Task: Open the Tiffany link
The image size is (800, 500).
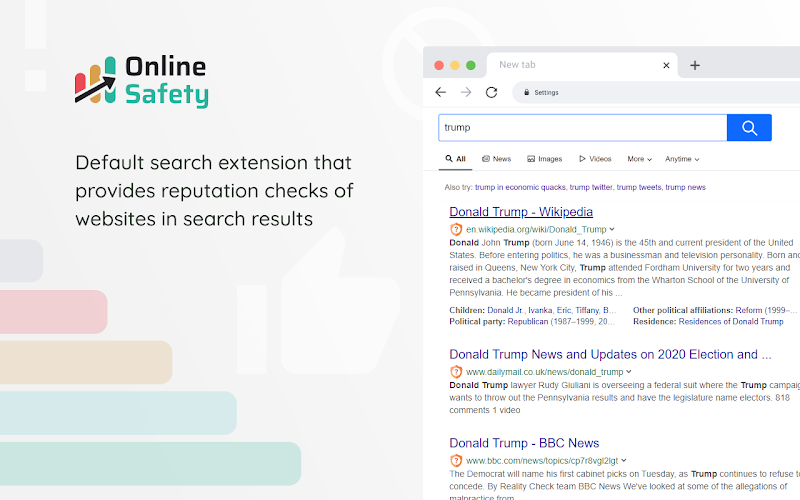Action: click(x=587, y=310)
